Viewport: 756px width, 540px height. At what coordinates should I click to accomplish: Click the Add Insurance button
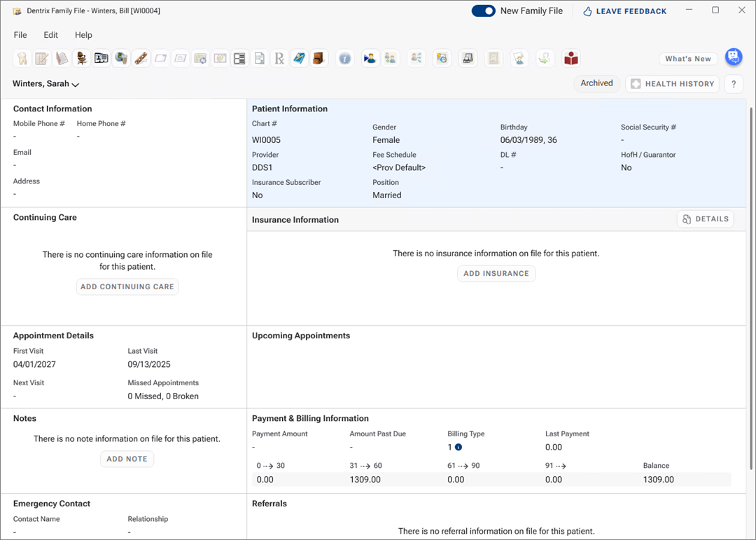coord(496,273)
